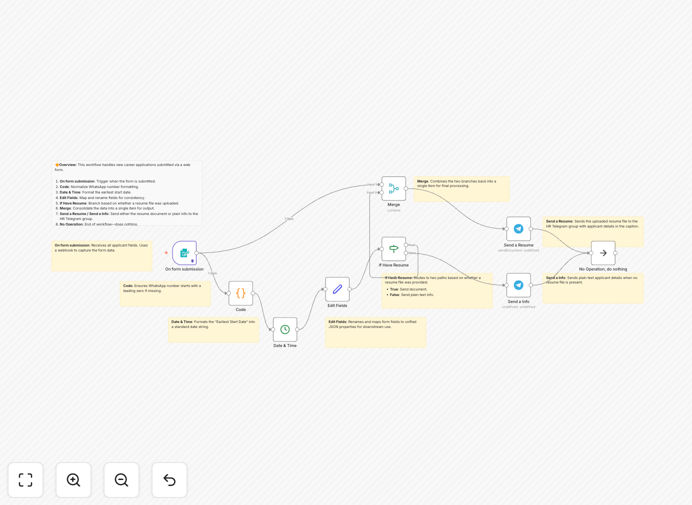Click the No Operation node output connector
692x505 pixels.
coord(616,253)
